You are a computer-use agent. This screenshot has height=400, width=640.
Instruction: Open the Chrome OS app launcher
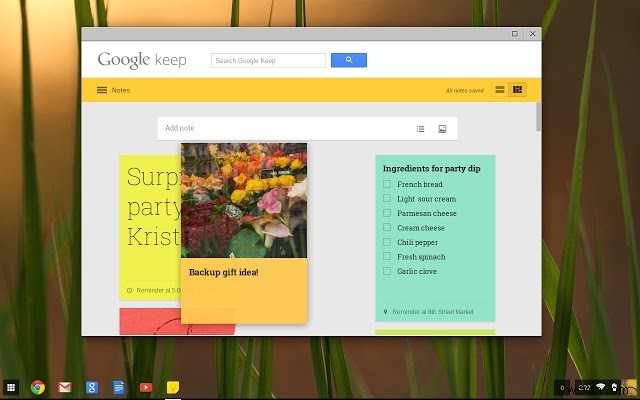pos(11,387)
